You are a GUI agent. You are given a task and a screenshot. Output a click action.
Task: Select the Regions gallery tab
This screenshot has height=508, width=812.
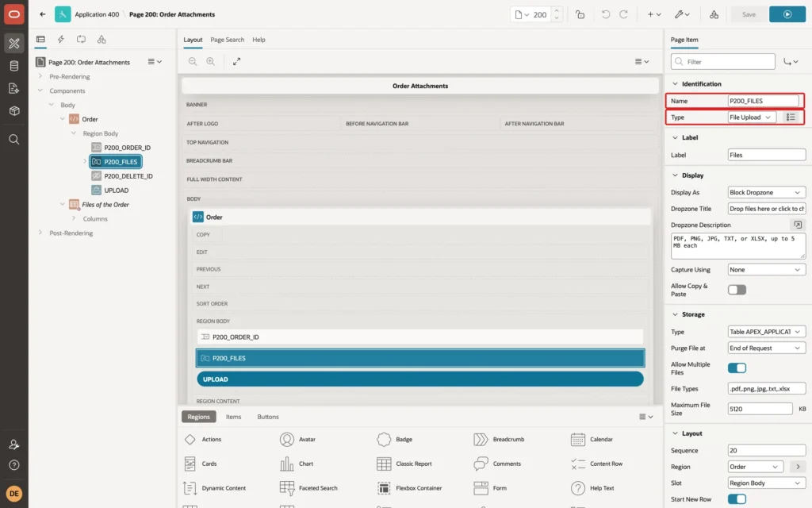pos(198,417)
